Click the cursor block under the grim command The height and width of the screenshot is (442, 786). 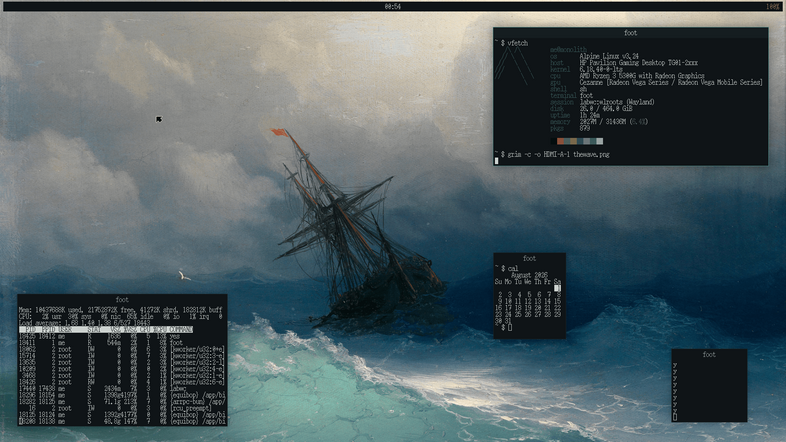pos(497,161)
